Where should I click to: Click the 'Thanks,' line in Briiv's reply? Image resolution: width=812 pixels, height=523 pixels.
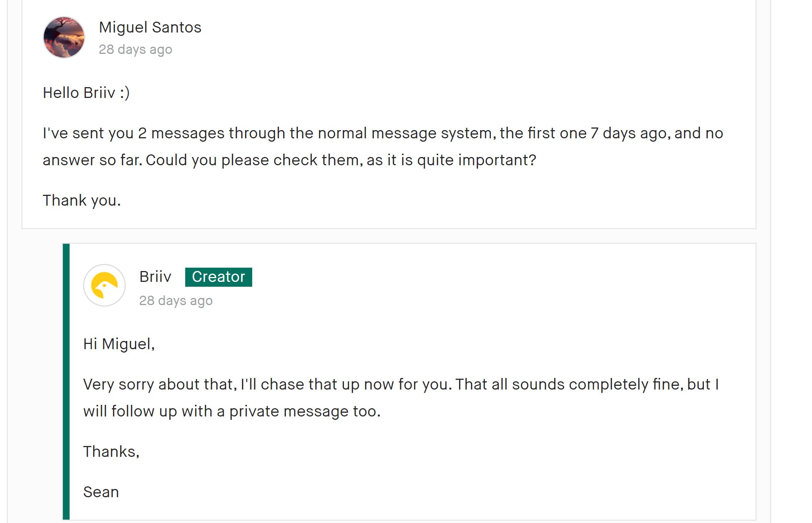pos(112,452)
